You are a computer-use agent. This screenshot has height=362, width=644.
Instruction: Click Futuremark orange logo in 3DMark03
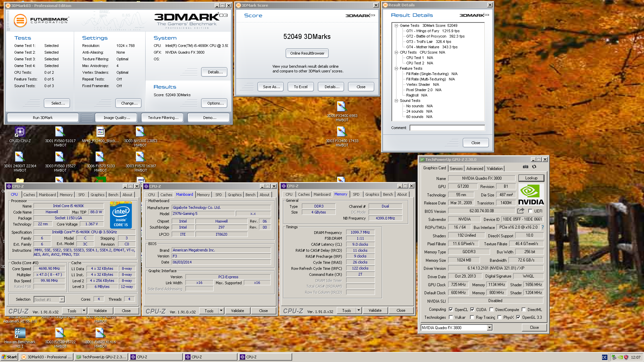click(x=20, y=20)
